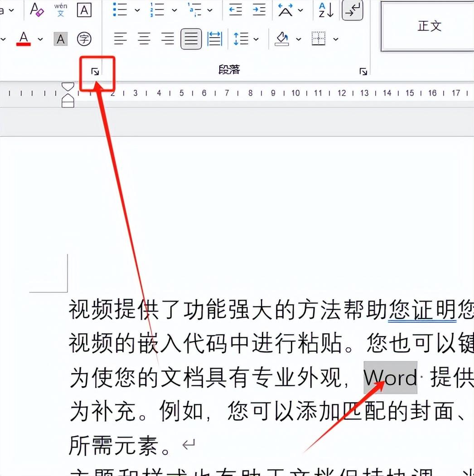Image resolution: width=474 pixels, height=476 pixels.
Task: Center the paragraph text
Action: click(144, 39)
